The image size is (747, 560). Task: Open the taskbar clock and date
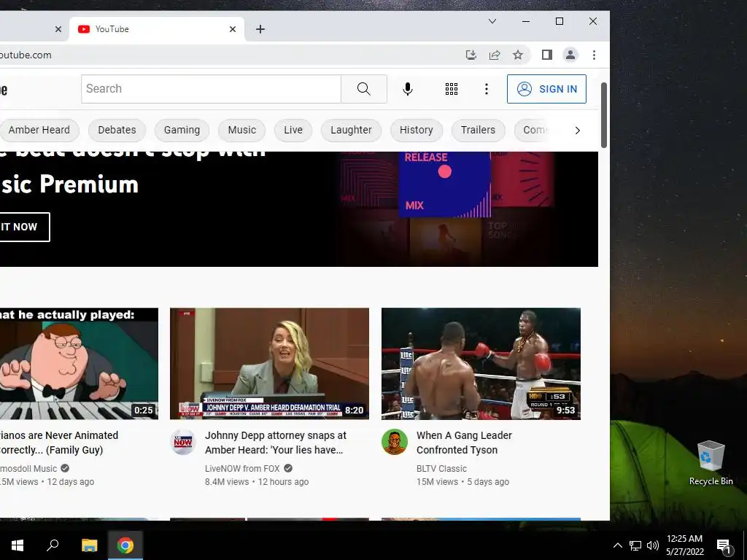684,545
